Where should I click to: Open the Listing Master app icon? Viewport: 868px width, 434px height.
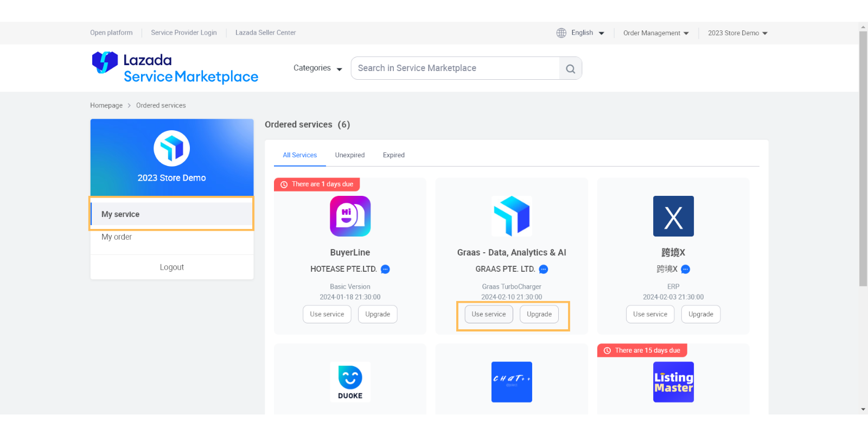[x=673, y=382]
